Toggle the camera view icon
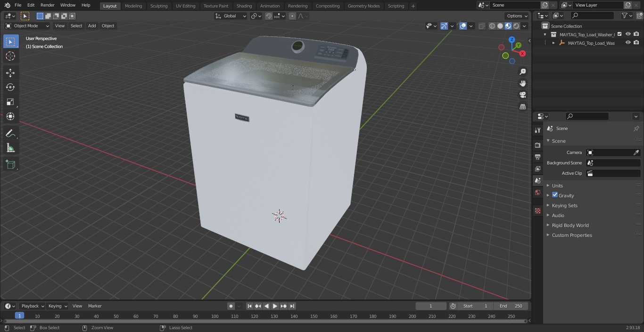 pyautogui.click(x=523, y=95)
